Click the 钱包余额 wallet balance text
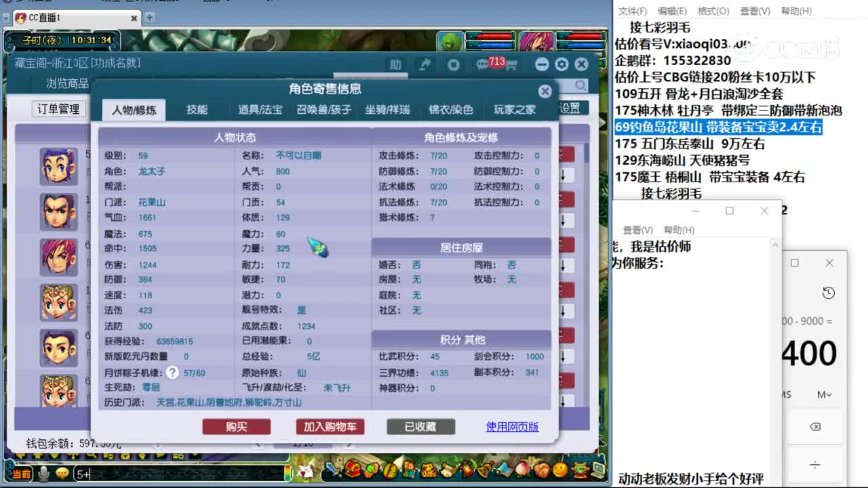The width and height of the screenshot is (868, 488). 73,443
